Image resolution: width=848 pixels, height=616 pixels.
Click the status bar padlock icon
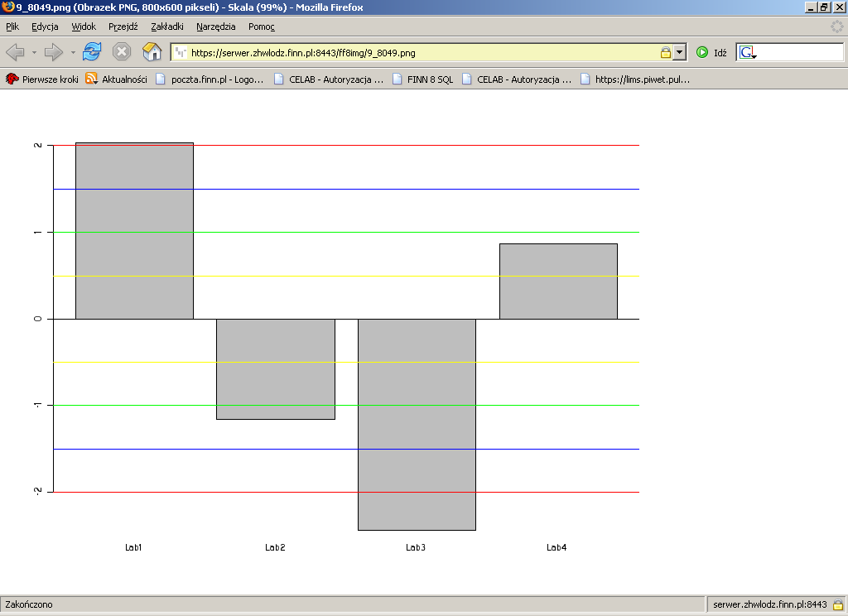pyautogui.click(x=838, y=604)
